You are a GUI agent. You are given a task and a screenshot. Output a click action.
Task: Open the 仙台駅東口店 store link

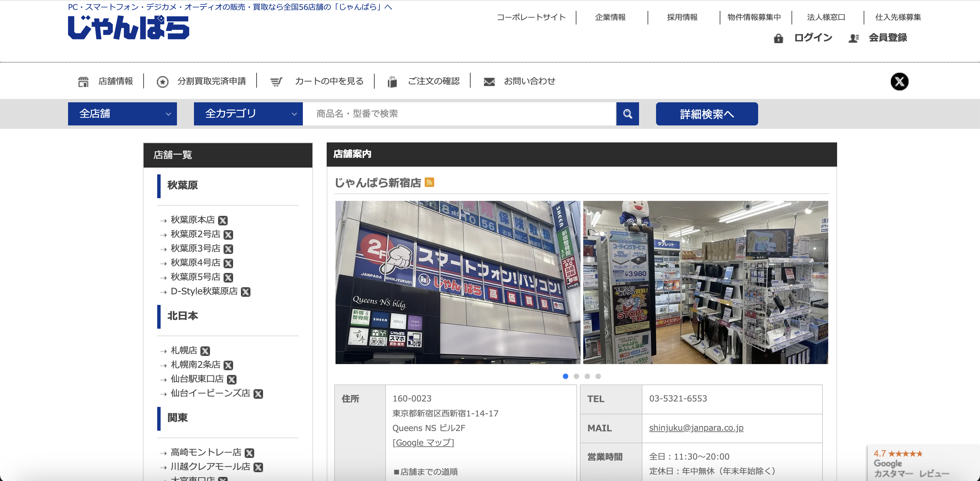click(197, 379)
